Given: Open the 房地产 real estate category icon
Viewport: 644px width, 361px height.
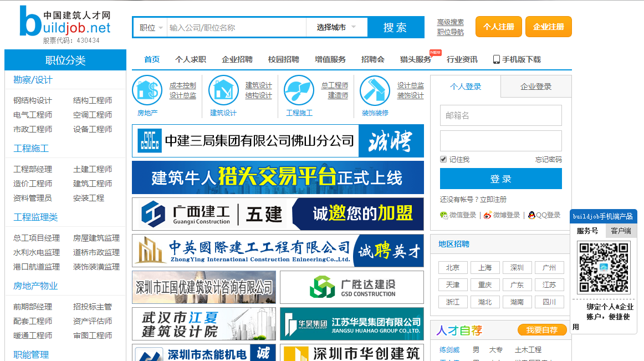Looking at the screenshot, I should 147,90.
